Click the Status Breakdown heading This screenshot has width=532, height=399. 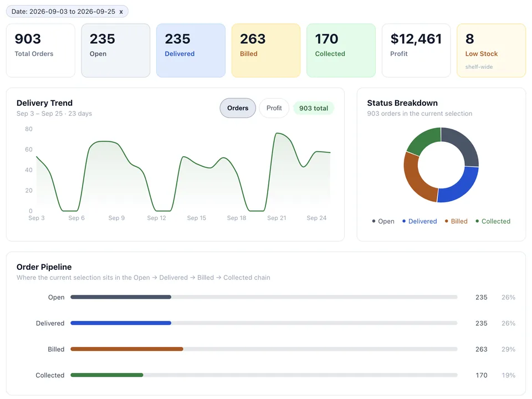(402, 103)
